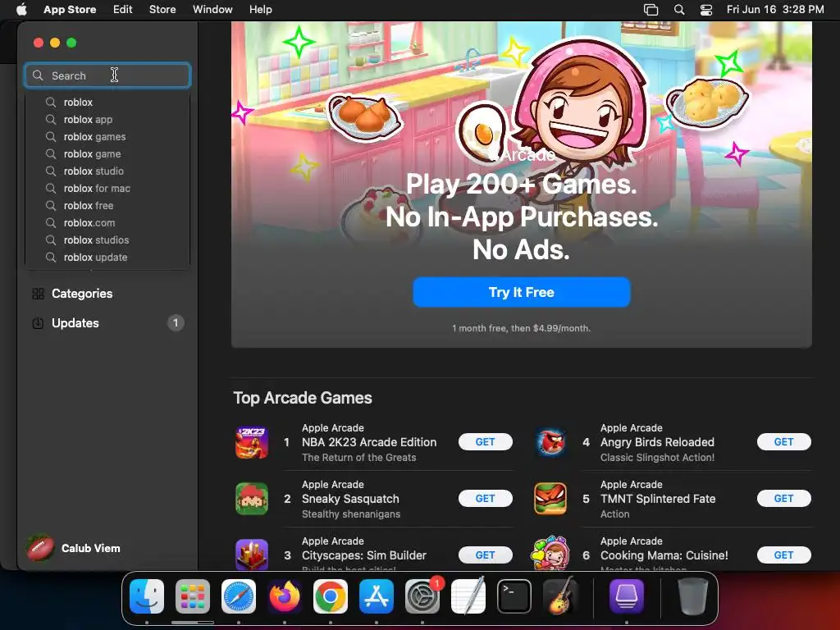The image size is (840, 630).
Task: Open the Store menu
Action: (162, 10)
